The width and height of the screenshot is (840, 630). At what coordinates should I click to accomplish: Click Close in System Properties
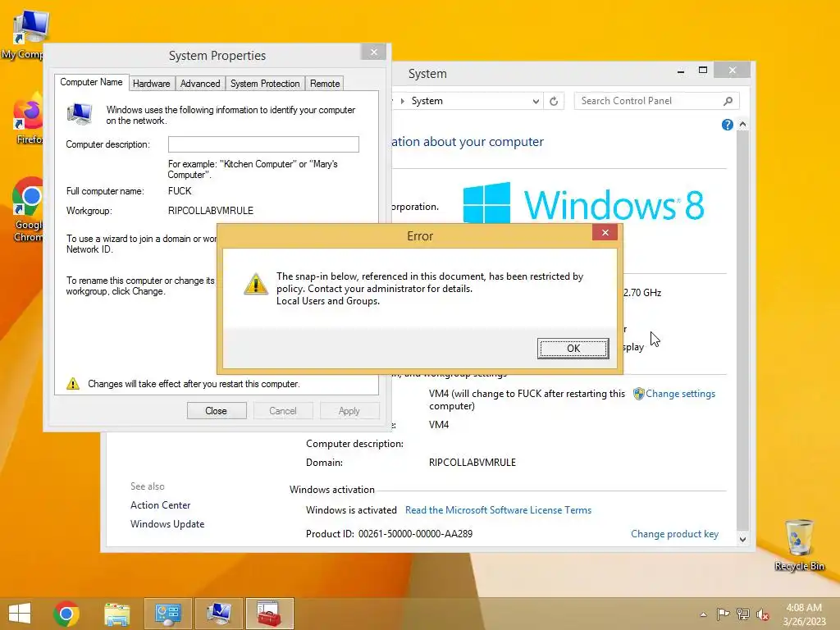(x=217, y=411)
